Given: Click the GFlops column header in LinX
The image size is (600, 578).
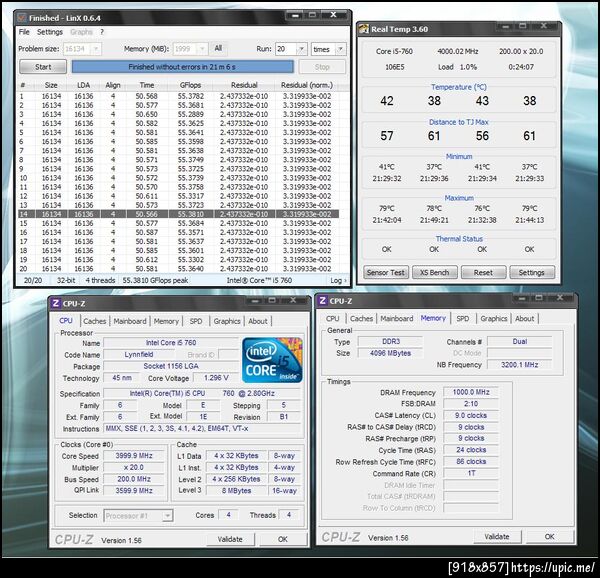Looking at the screenshot, I should pos(190,85).
